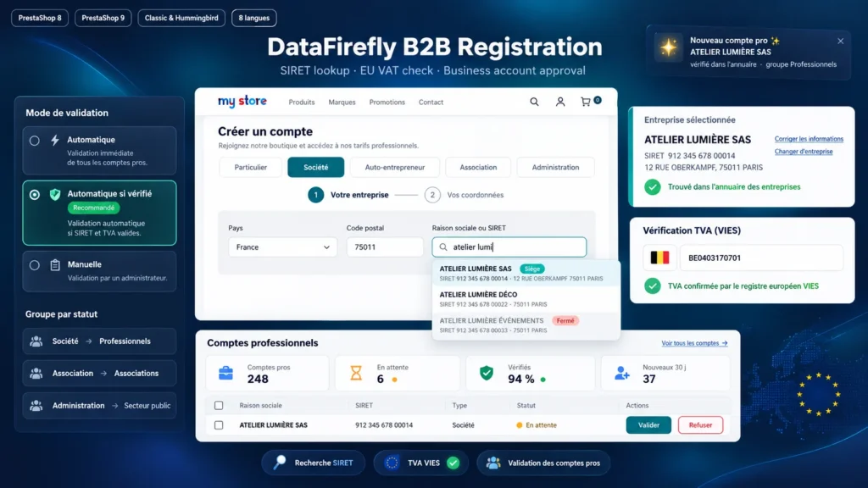The image size is (868, 488).
Task: Open Voir tous les comptes link
Action: click(x=694, y=343)
